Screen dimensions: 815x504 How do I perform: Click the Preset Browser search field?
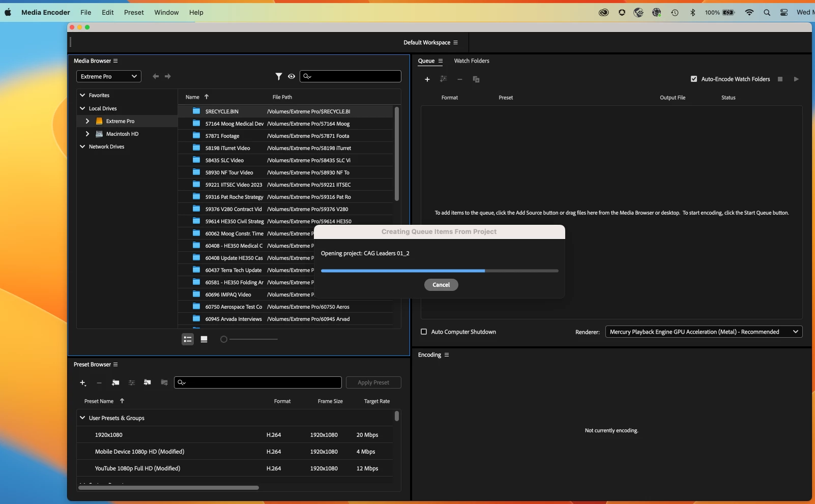[x=258, y=382]
